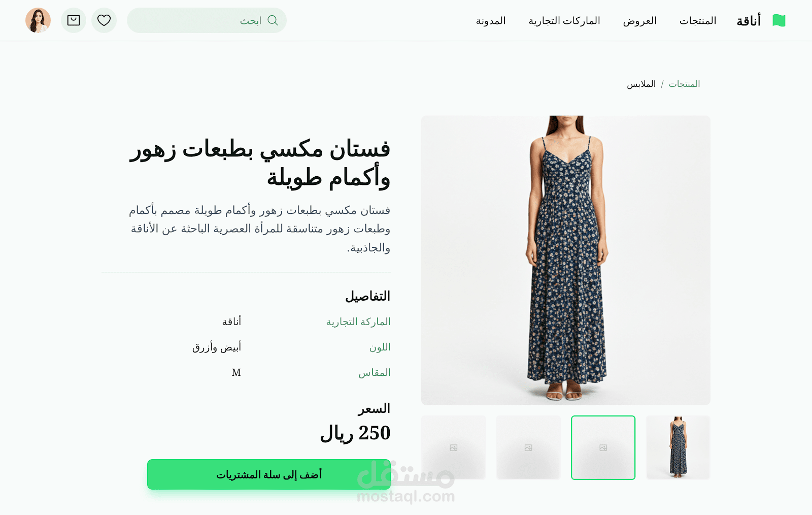Click into the ابحث search field
The width and height of the screenshot is (812, 515).
pos(207,20)
